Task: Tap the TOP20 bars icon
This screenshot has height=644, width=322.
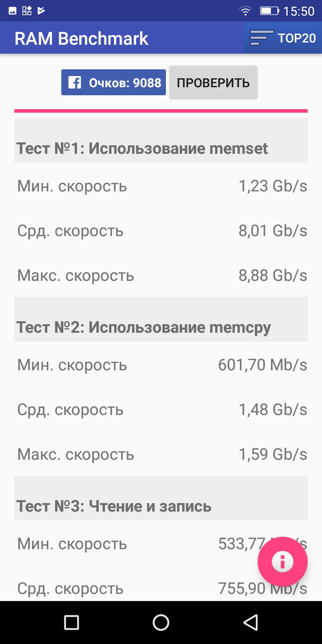Action: click(262, 38)
